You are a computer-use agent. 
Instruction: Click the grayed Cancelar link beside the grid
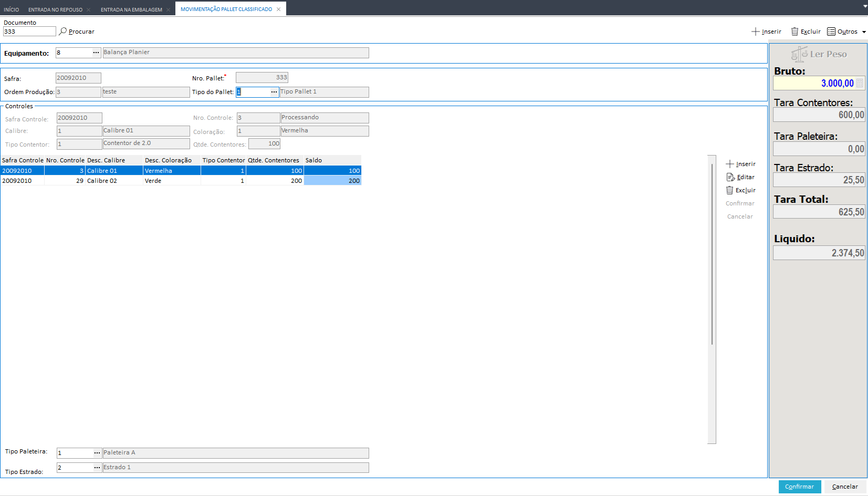tap(740, 216)
